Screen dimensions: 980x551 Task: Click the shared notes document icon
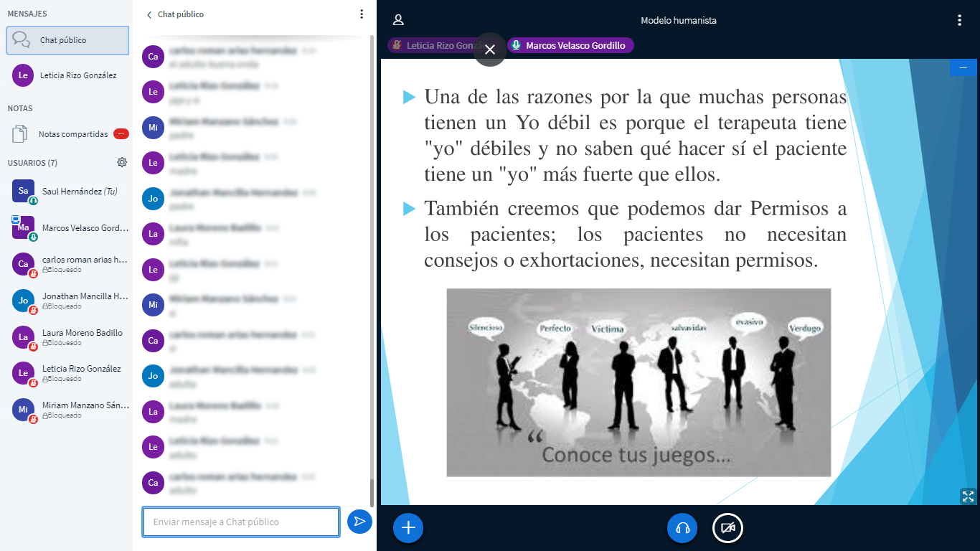pyautogui.click(x=20, y=134)
